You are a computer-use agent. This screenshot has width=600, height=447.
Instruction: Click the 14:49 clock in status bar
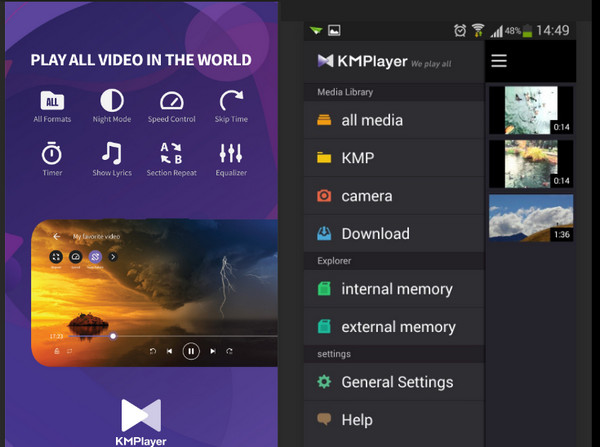(553, 30)
